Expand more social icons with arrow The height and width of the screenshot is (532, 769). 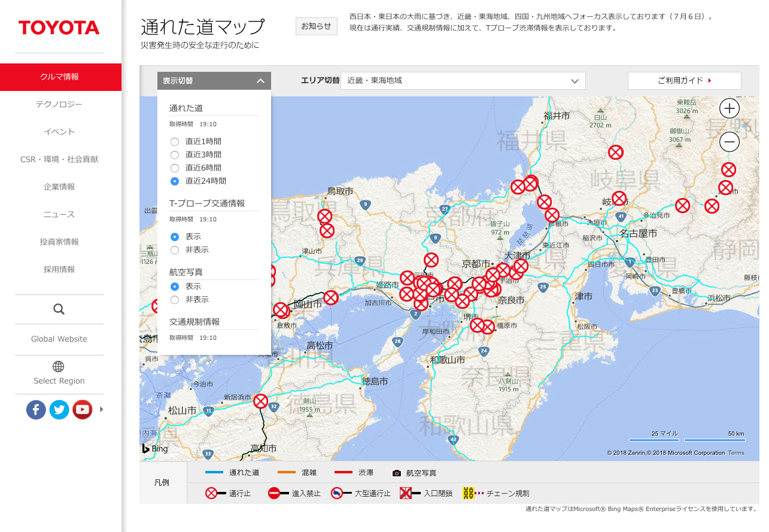pyautogui.click(x=101, y=409)
